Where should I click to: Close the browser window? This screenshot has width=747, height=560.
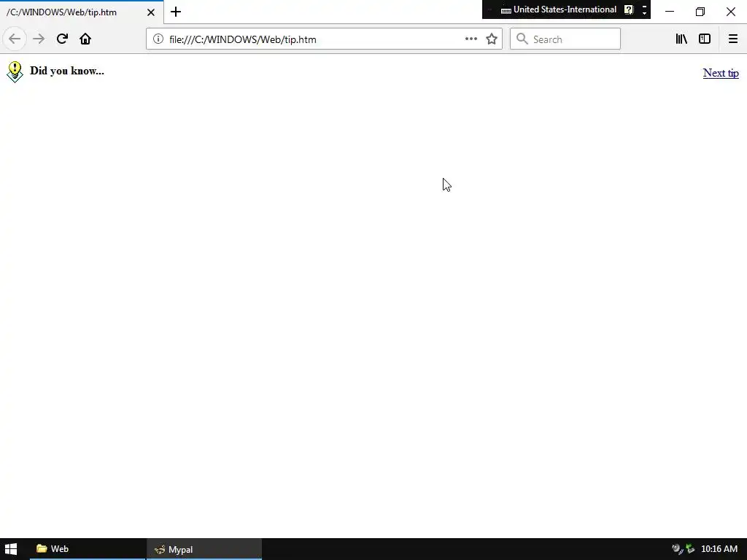click(x=731, y=12)
